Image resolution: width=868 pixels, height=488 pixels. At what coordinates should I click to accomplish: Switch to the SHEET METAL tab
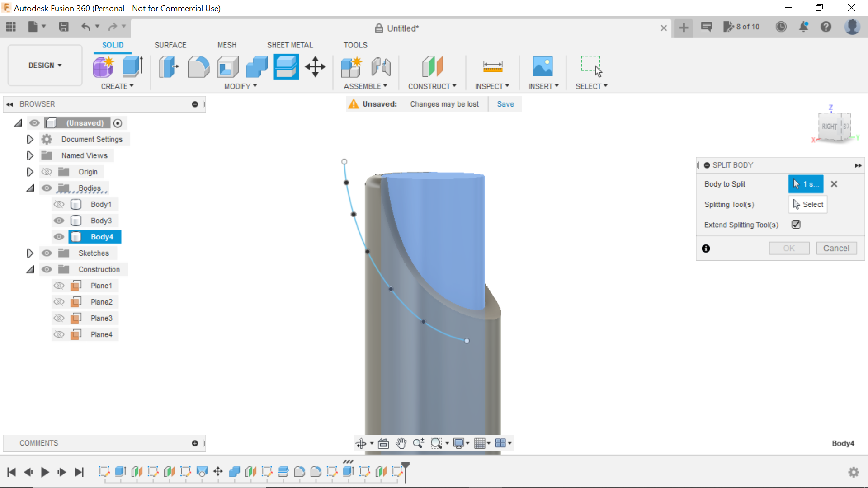pyautogui.click(x=290, y=45)
